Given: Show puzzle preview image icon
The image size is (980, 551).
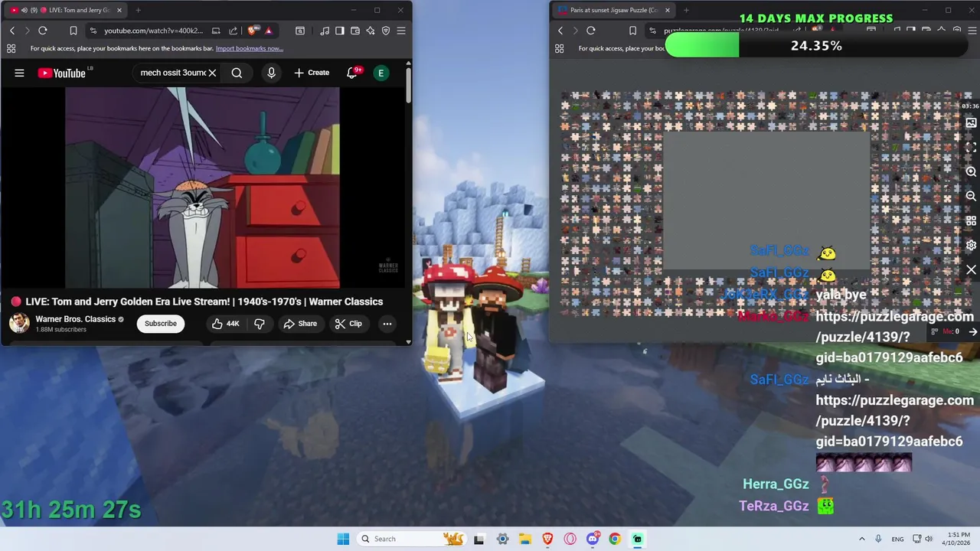Looking at the screenshot, I should pos(971,123).
